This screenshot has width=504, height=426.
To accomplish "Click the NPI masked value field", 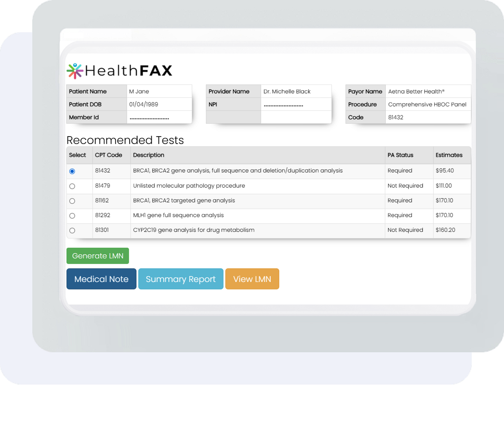I will [283, 105].
